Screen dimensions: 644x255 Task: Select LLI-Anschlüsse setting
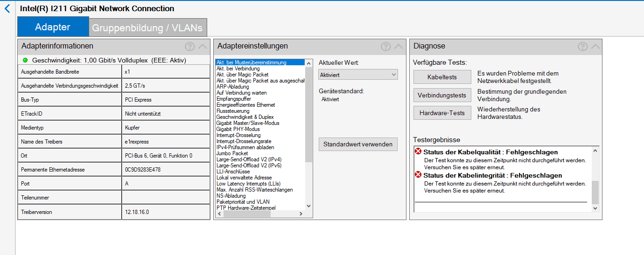click(x=260, y=172)
